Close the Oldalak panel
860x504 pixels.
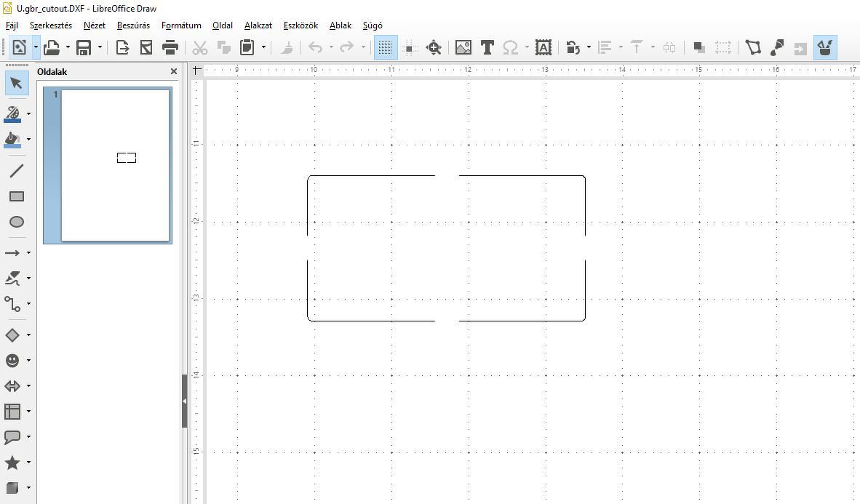[174, 71]
